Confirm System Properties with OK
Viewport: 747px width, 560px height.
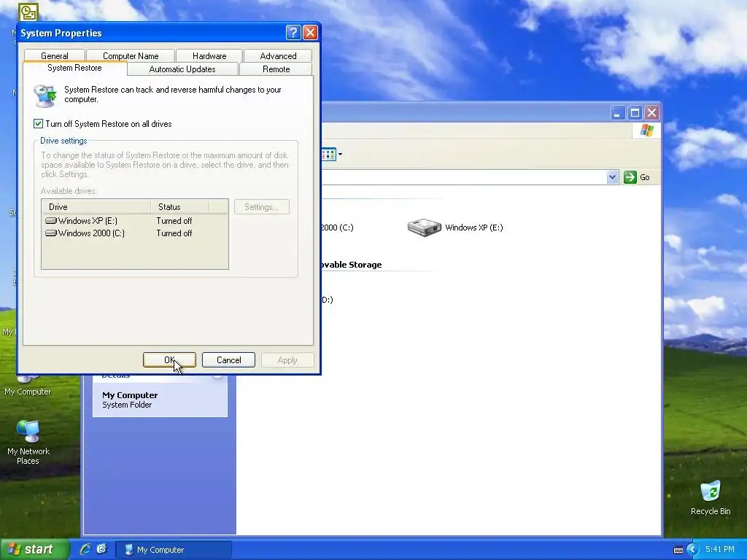169,360
